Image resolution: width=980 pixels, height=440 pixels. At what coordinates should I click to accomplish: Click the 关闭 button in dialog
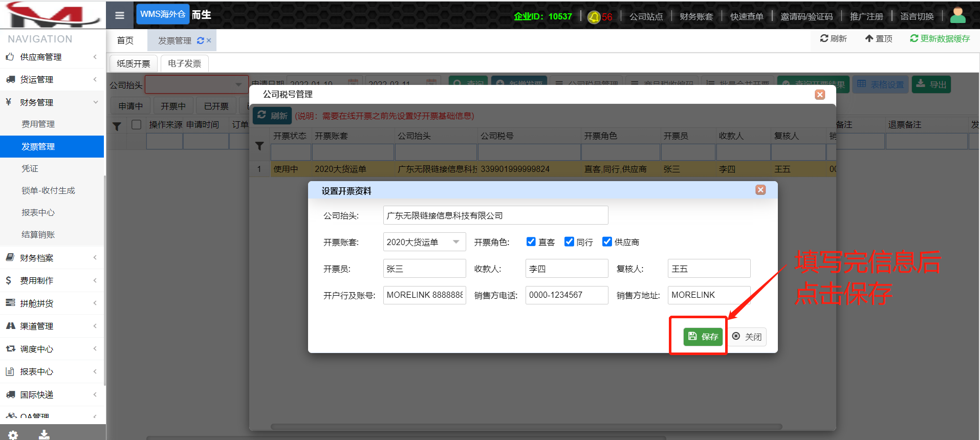tap(747, 337)
